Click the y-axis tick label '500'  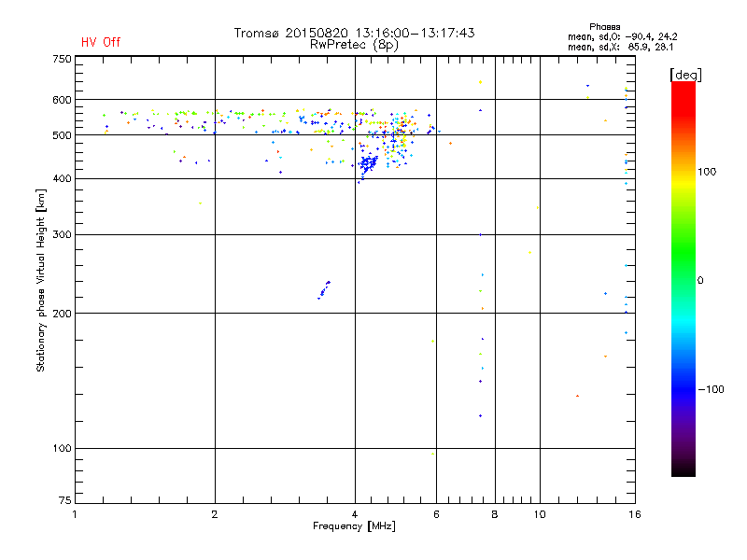coord(62,135)
